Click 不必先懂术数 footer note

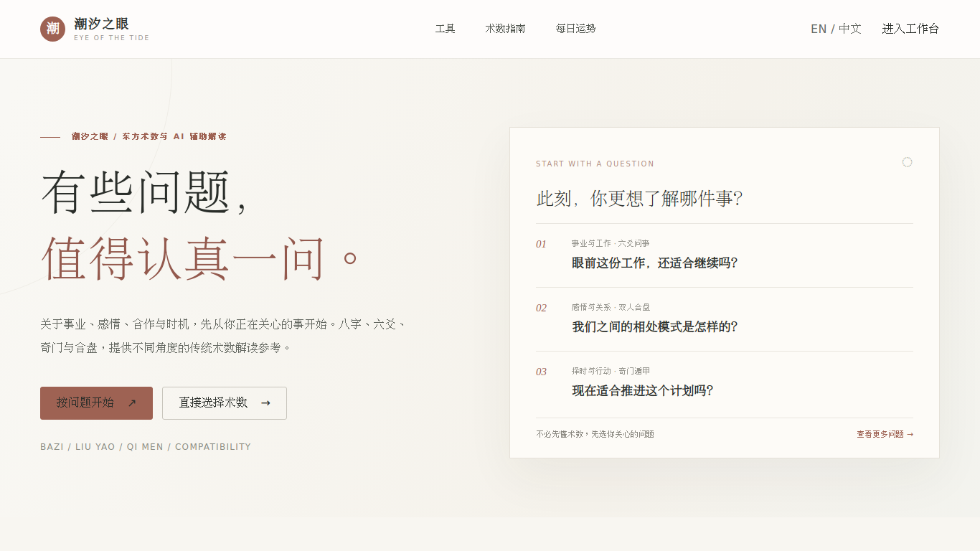coord(595,434)
